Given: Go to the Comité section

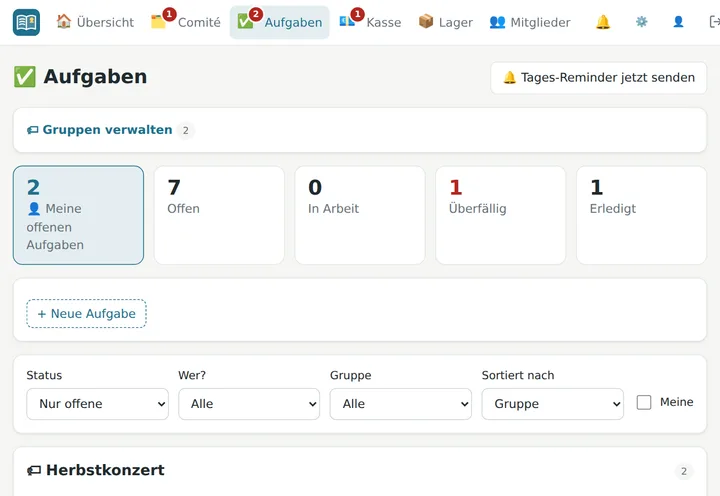Looking at the screenshot, I should 186,22.
